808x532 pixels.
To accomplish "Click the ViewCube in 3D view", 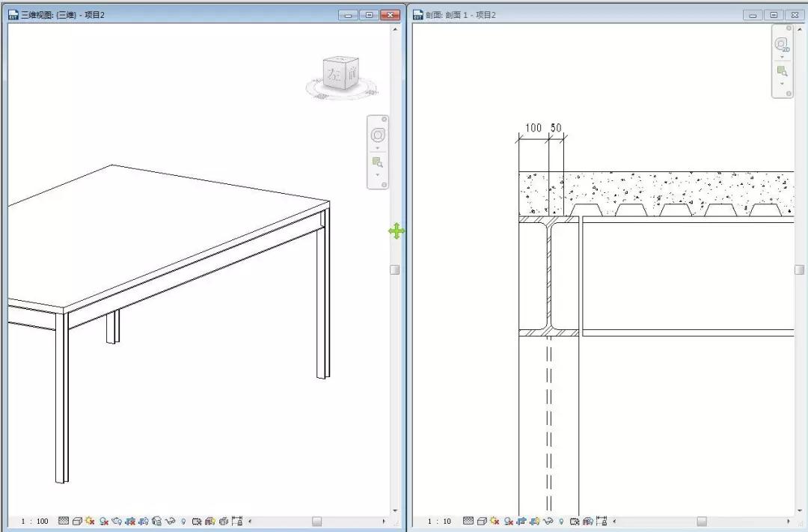I will click(340, 73).
